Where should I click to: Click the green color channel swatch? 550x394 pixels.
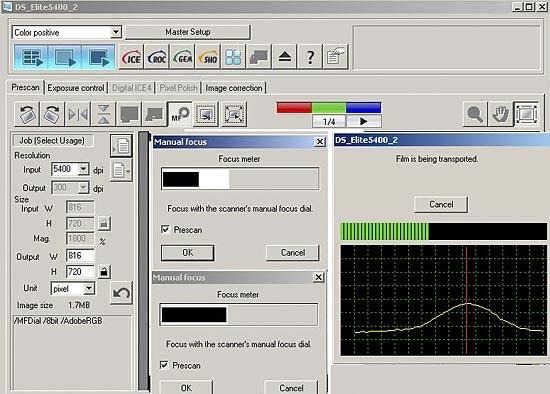[x=329, y=107]
